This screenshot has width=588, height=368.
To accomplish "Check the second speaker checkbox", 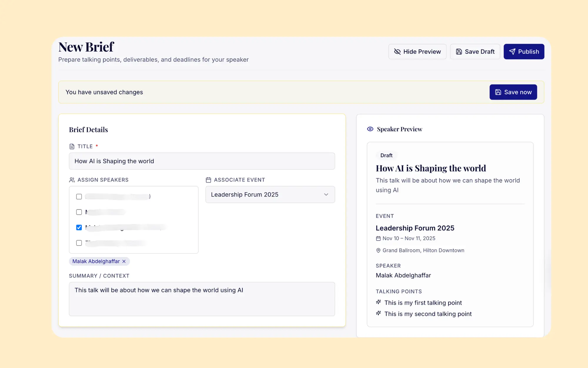I will coord(79,212).
